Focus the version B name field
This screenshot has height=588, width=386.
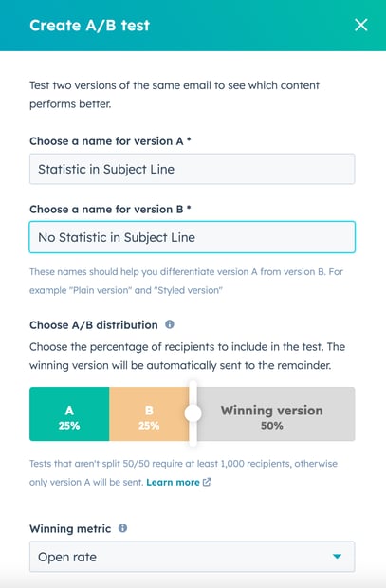193,237
